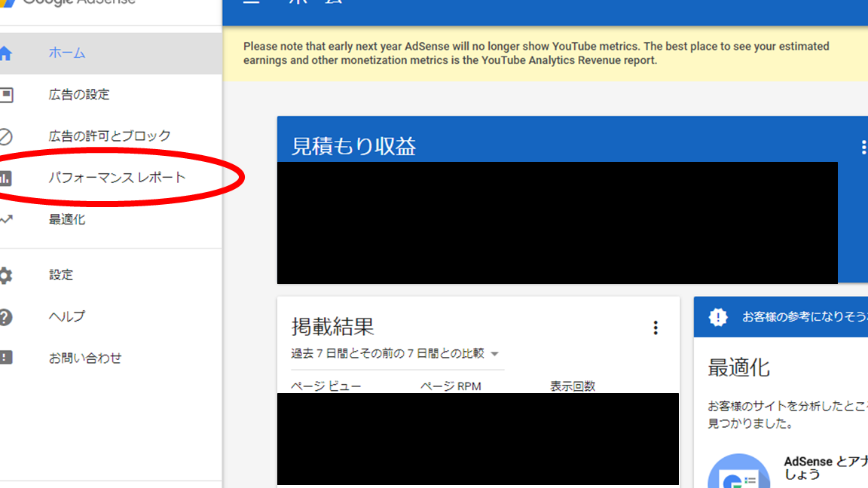Open more options on 見積もり収益 card
This screenshot has height=488, width=868.
(x=863, y=147)
